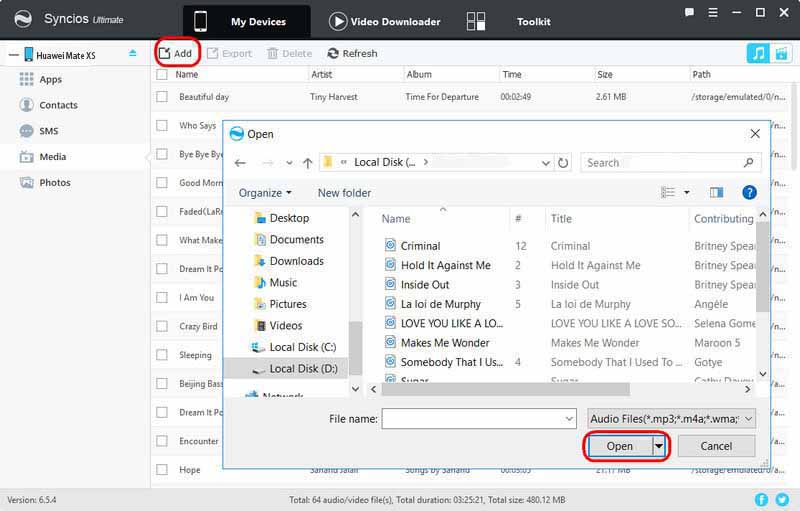Tick the checkbox for I Am You
The image size is (800, 511).
[x=162, y=297]
